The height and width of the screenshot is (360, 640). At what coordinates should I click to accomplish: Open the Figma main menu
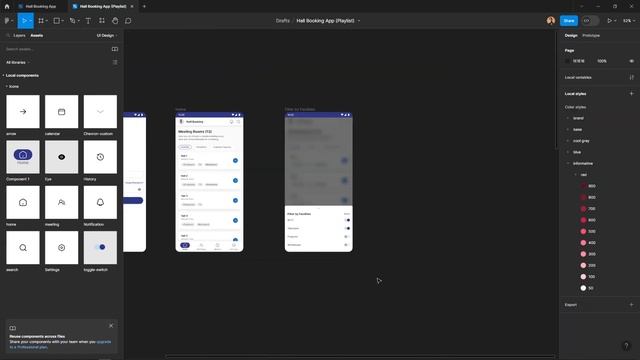(8, 21)
